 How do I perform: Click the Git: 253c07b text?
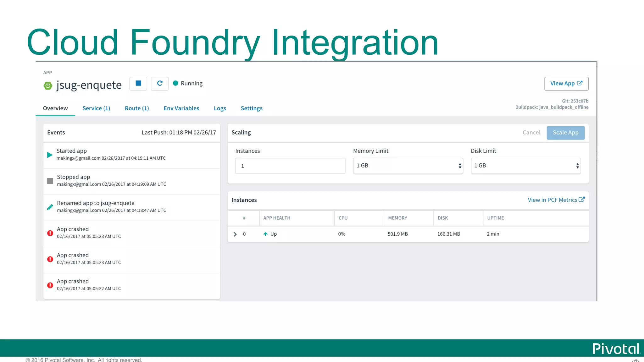click(x=575, y=101)
